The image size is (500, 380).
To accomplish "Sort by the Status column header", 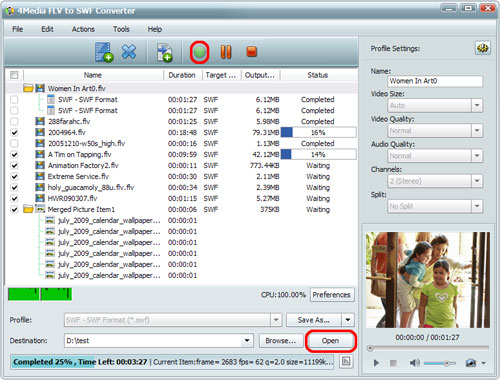I will click(318, 75).
